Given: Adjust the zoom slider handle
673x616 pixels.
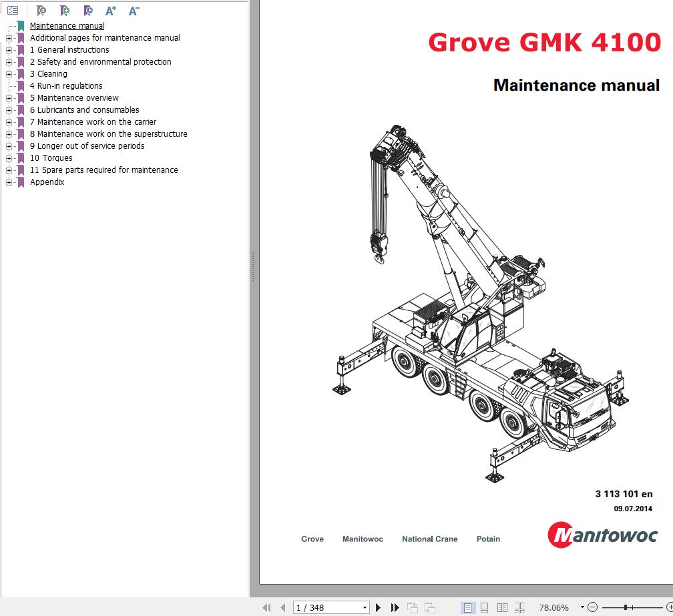Looking at the screenshot, I should coord(626,607).
